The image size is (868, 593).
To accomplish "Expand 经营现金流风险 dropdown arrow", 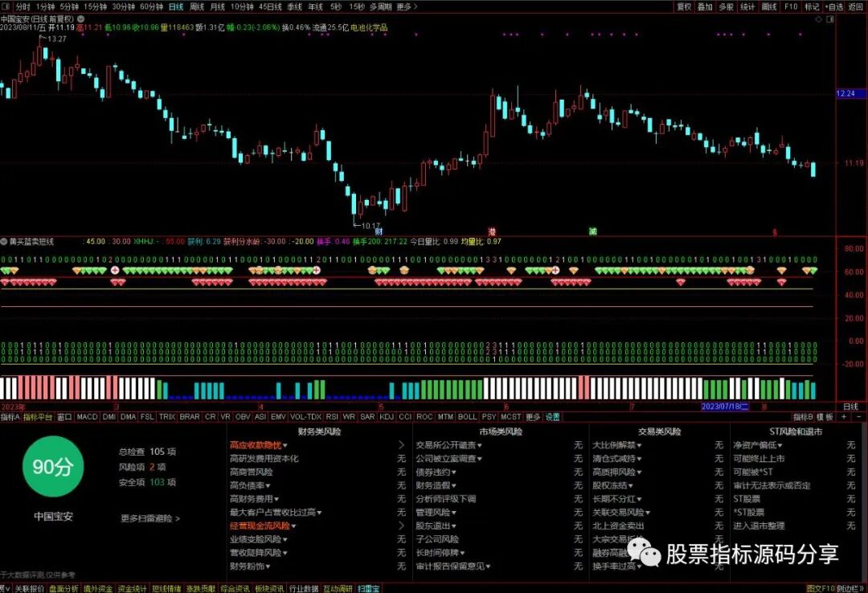I will point(293,526).
